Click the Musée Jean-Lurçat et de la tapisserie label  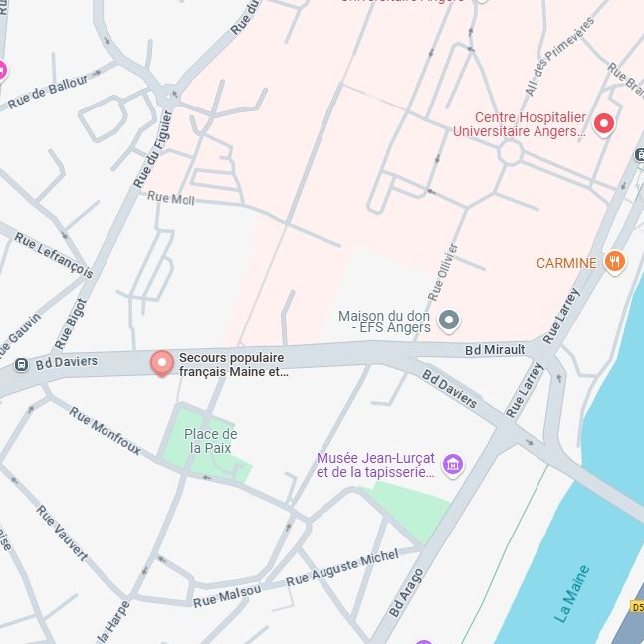tap(375, 465)
